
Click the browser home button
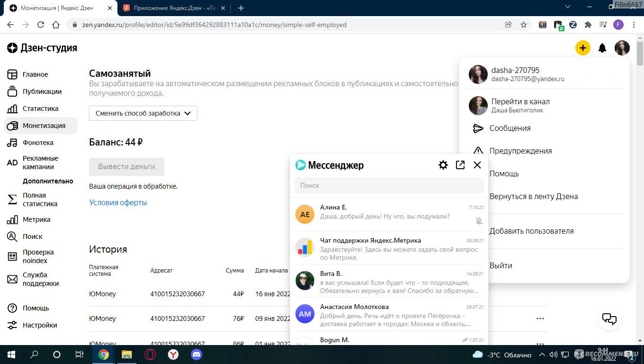click(x=56, y=25)
